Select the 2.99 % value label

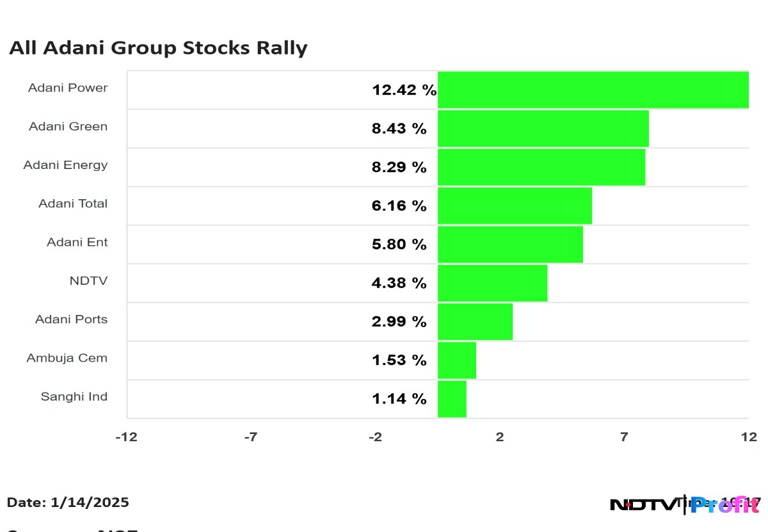tap(399, 322)
